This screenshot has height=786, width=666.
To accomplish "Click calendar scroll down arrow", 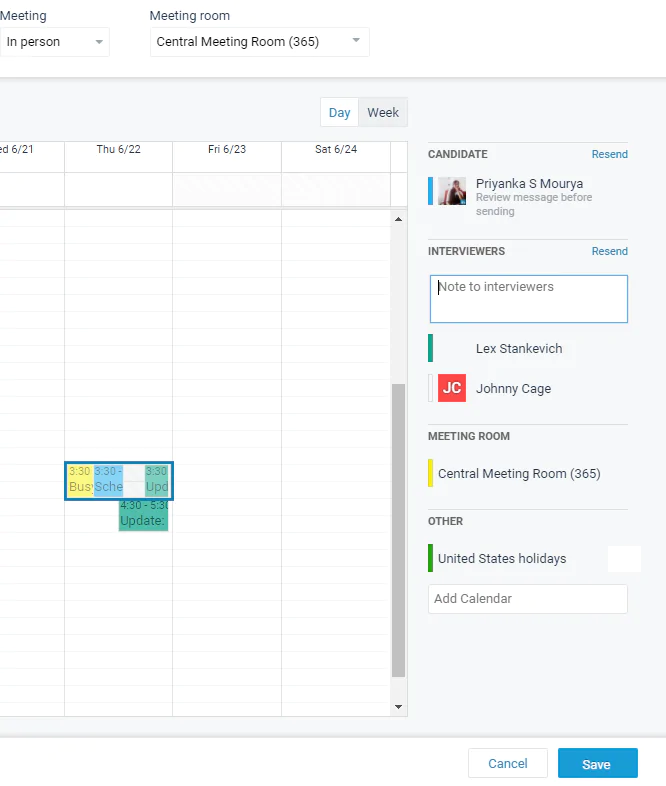I will (398, 707).
